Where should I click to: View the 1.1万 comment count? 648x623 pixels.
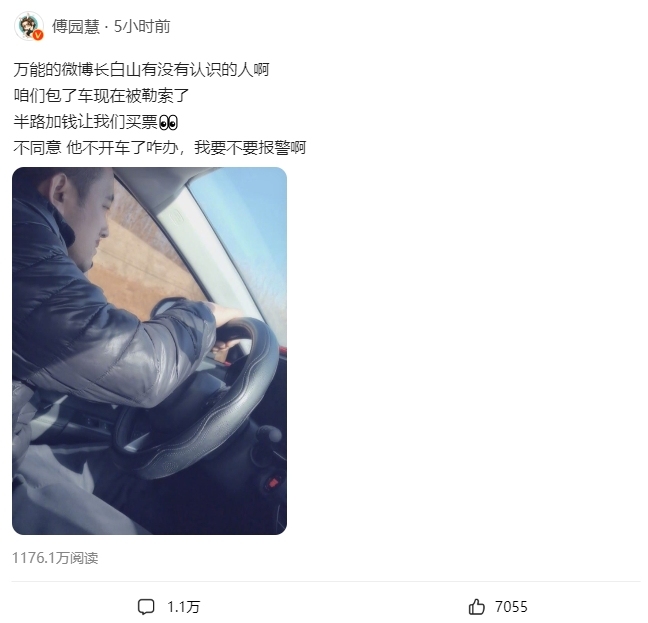click(x=183, y=607)
